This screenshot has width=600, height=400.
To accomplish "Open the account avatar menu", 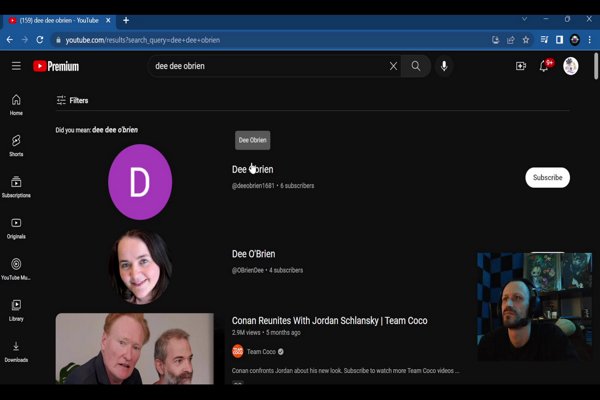I will point(571,66).
